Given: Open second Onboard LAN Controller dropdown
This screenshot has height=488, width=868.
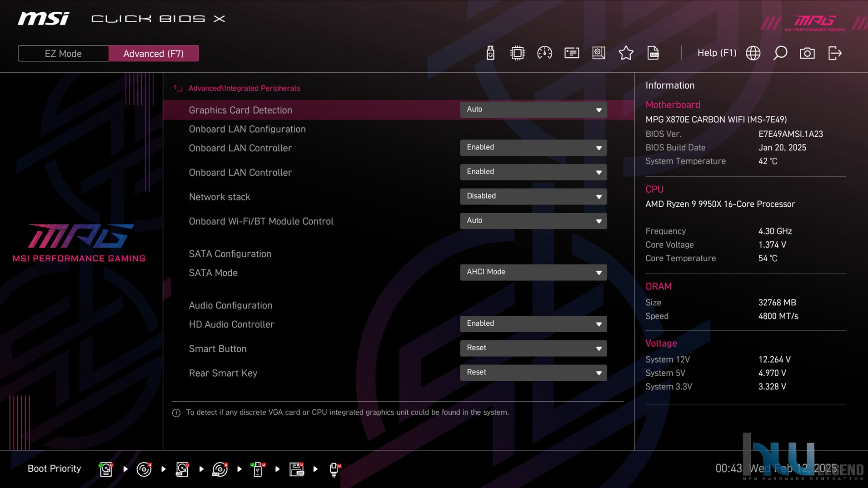Looking at the screenshot, I should pos(533,172).
